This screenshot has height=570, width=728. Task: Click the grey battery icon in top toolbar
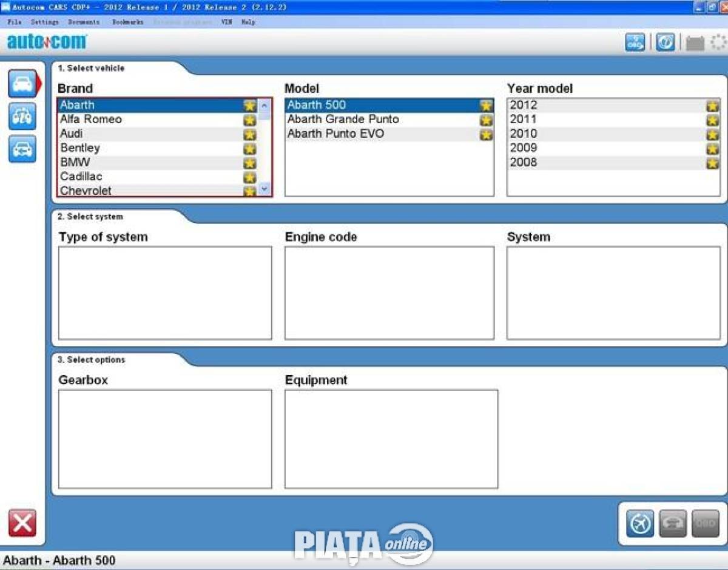(x=695, y=43)
